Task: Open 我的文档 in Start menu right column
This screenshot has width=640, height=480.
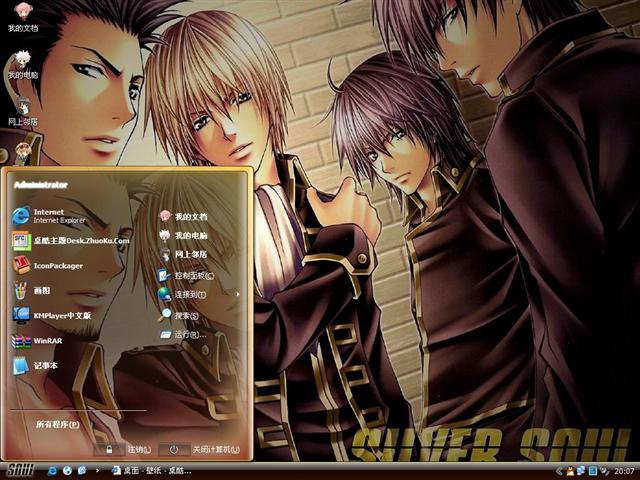Action: (183, 216)
